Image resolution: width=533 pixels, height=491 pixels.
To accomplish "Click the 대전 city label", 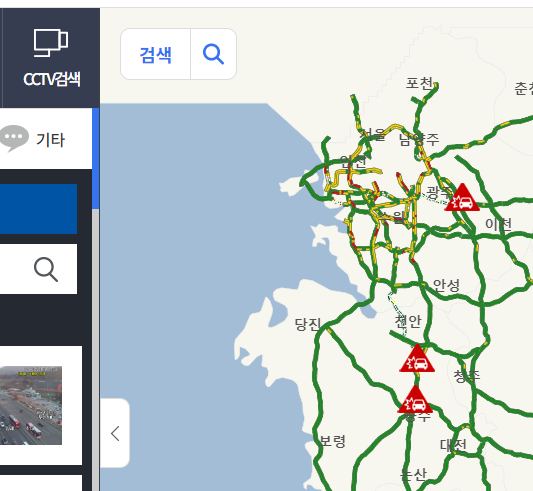I will pos(453,445).
